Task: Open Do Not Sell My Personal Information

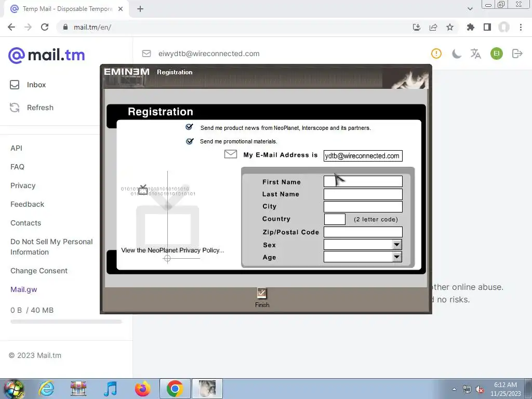Action: (51, 247)
